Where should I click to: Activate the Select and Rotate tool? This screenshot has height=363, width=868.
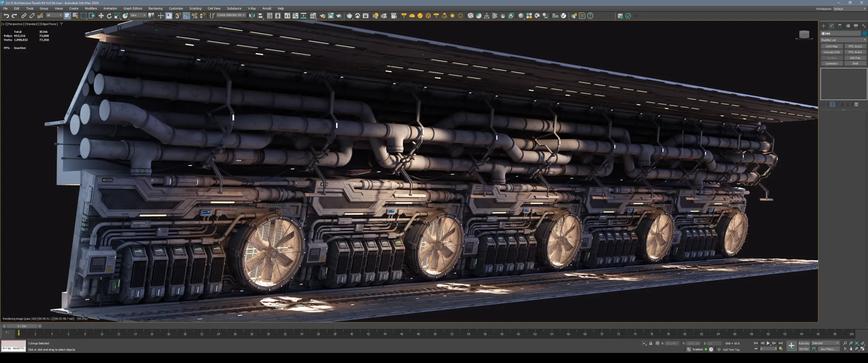pyautogui.click(x=109, y=16)
